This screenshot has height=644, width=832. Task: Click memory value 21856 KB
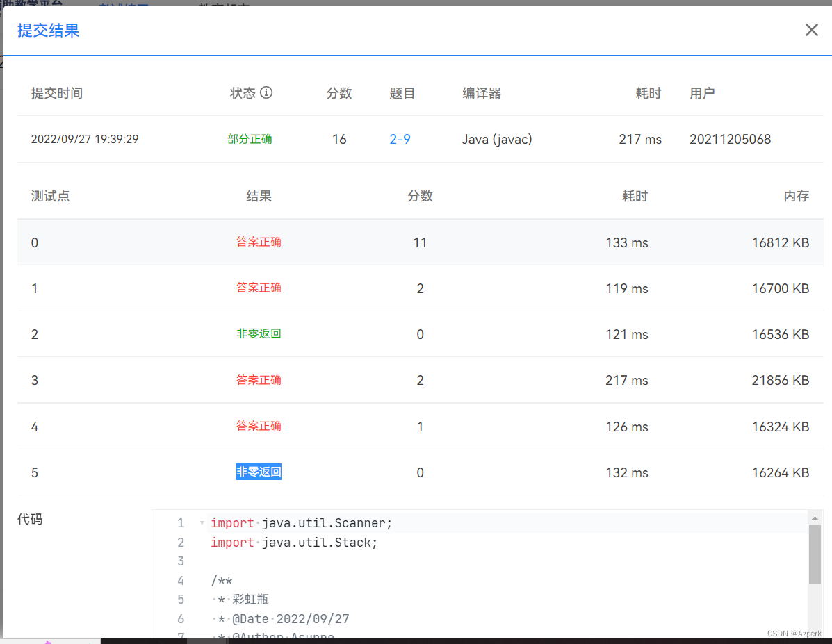coord(780,380)
